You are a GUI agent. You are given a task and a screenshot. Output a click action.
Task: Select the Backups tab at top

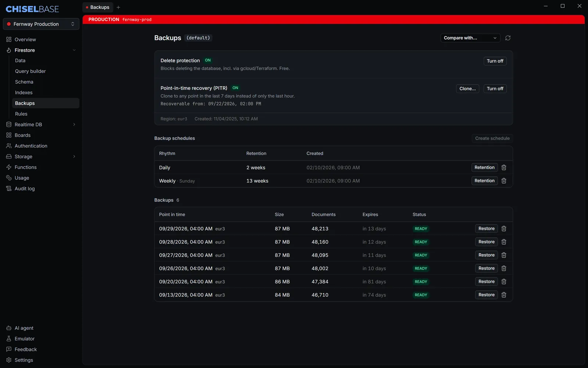click(x=98, y=7)
